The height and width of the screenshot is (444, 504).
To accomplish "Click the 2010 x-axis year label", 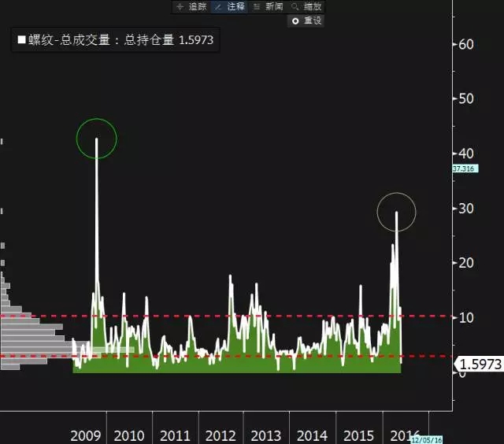I will click(129, 436).
